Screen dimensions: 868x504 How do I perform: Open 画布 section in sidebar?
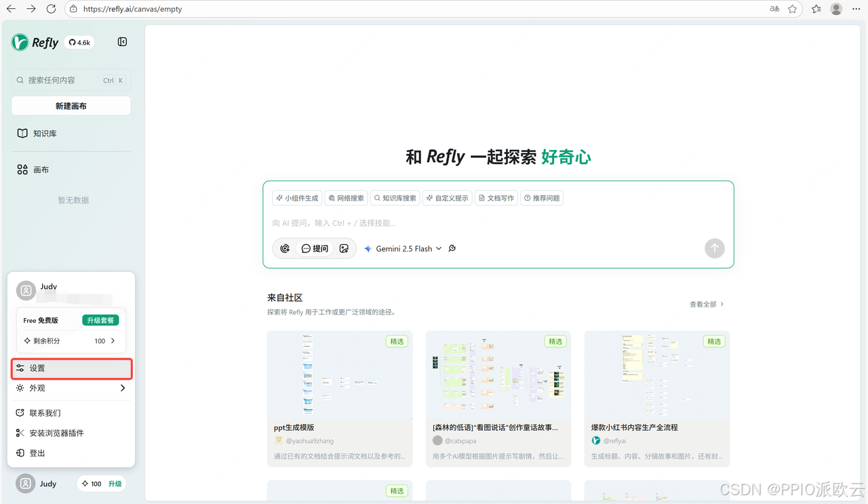tap(71, 170)
